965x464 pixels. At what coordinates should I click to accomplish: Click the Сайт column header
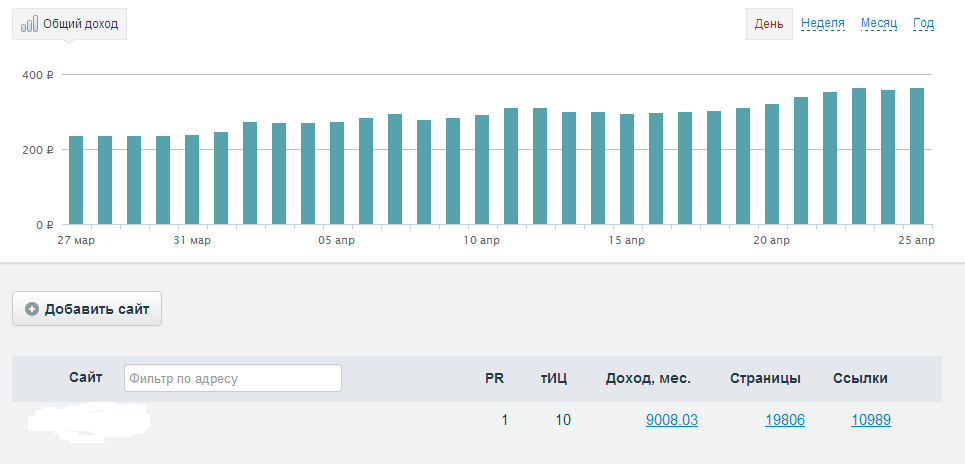tap(86, 378)
